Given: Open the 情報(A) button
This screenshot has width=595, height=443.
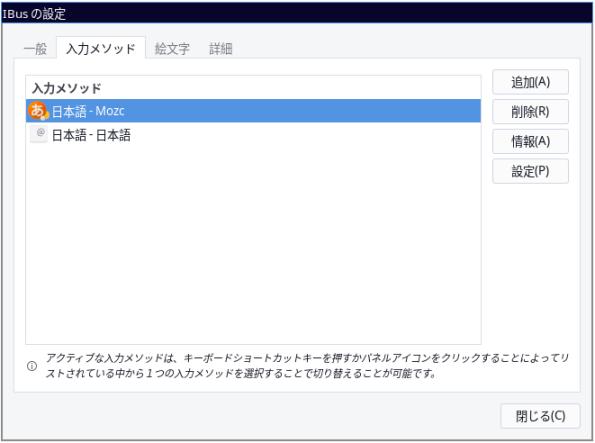Looking at the screenshot, I should [530, 141].
